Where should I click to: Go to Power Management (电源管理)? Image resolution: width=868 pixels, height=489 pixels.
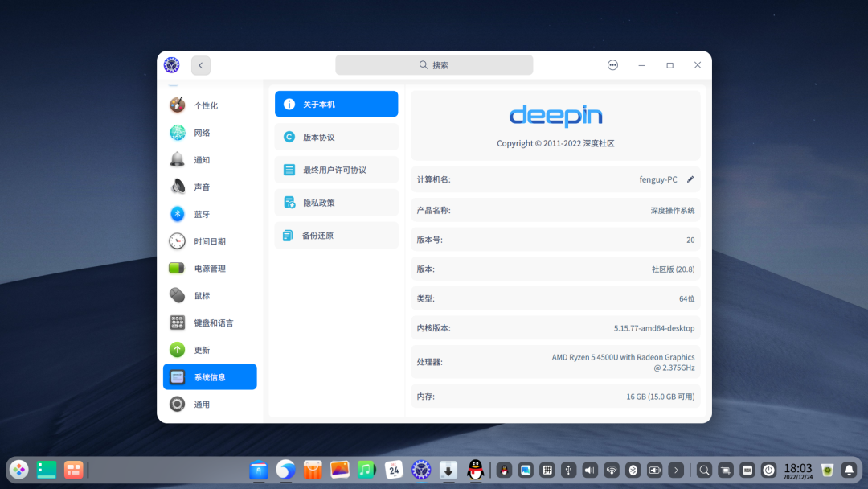coord(210,269)
